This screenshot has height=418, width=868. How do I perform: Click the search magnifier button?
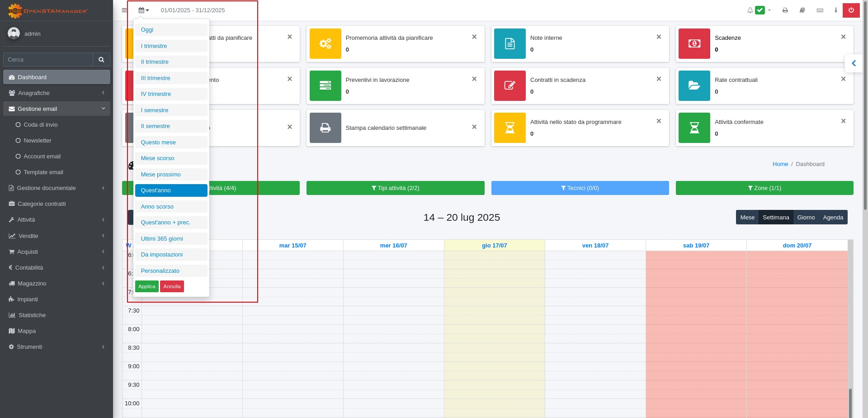(101, 60)
